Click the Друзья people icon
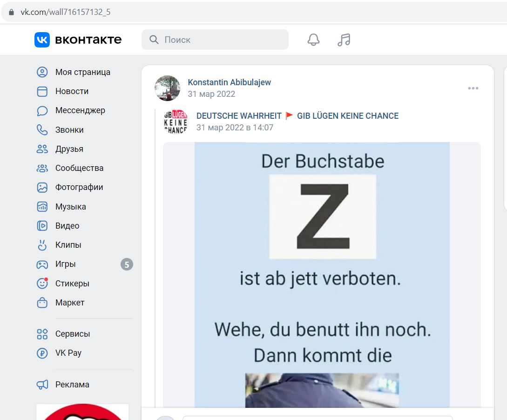The width and height of the screenshot is (507, 420). point(42,149)
